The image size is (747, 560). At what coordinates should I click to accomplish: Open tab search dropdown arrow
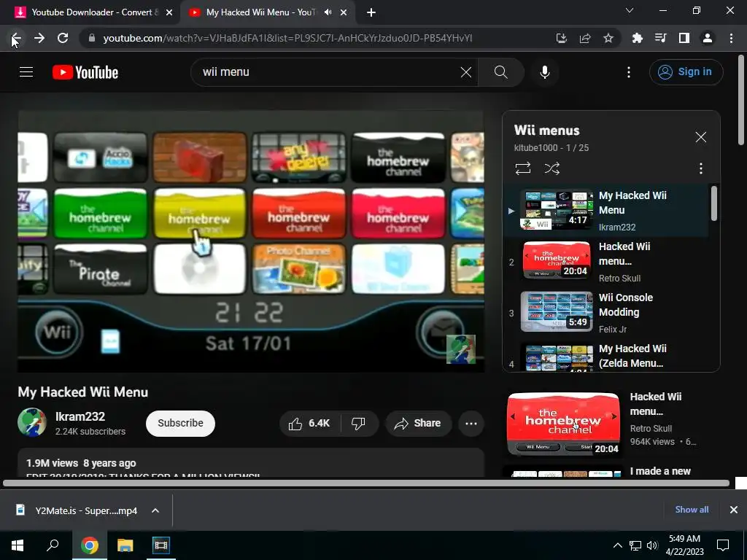coord(630,10)
